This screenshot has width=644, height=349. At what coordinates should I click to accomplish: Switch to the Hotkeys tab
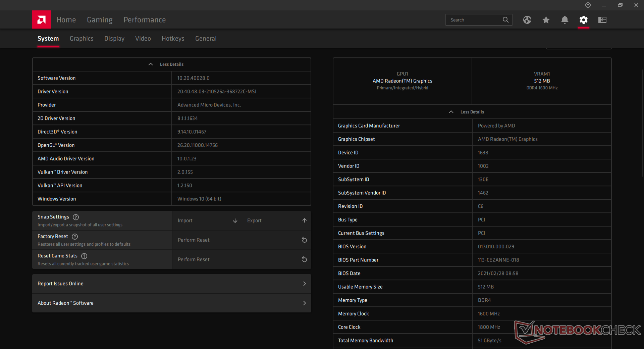point(173,39)
